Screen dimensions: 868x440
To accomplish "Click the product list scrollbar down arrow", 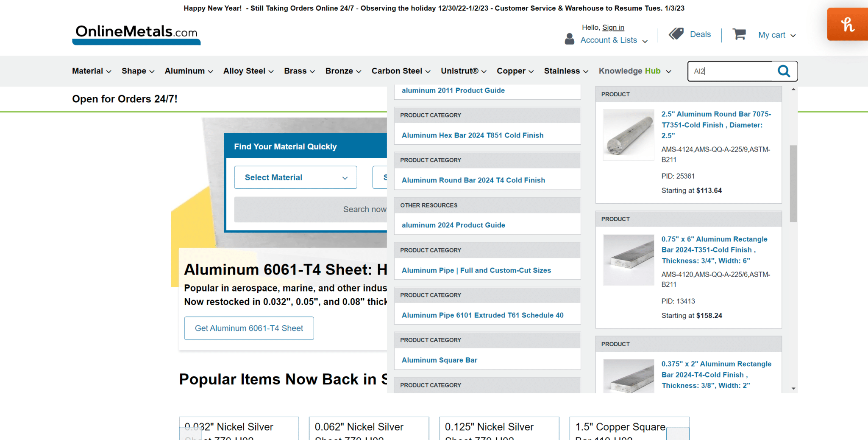I will point(793,389).
